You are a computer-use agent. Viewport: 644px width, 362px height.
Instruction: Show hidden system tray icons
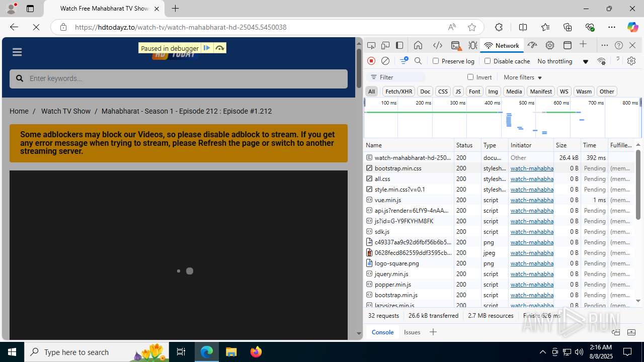542,352
